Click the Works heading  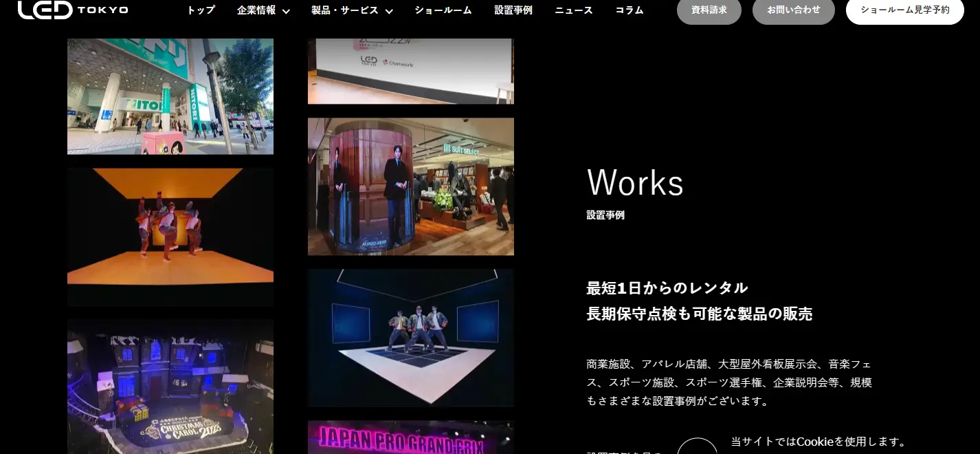(634, 183)
